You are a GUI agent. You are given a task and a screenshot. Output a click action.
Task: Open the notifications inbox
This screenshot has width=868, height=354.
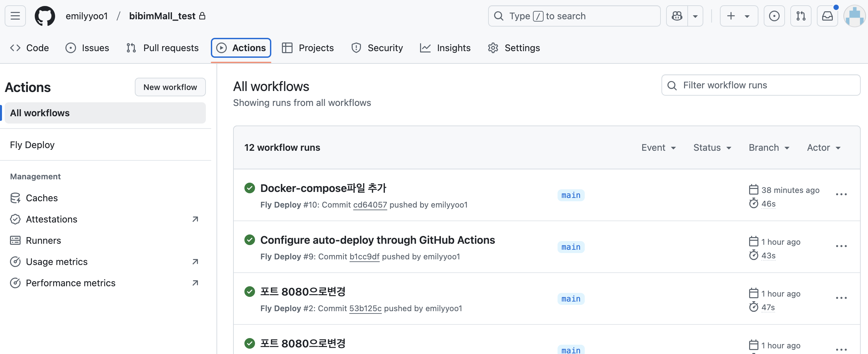[827, 16]
